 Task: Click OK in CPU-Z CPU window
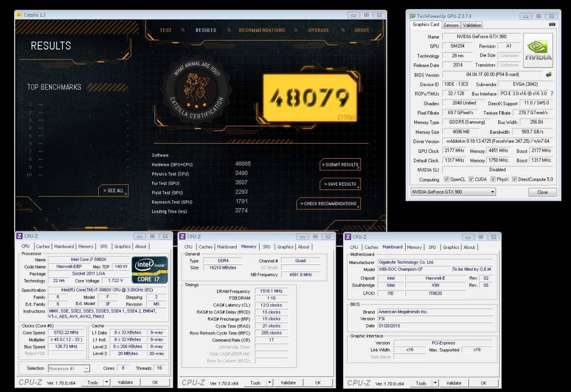click(x=155, y=382)
